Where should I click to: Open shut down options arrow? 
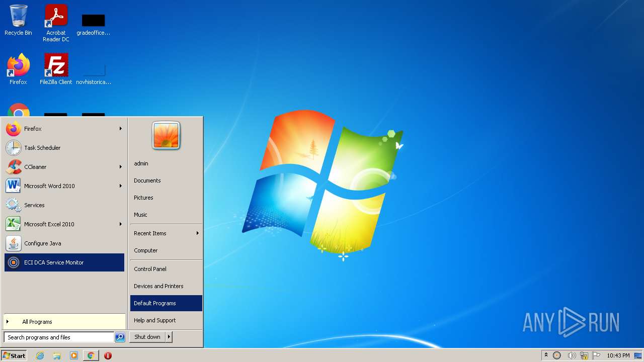(169, 337)
